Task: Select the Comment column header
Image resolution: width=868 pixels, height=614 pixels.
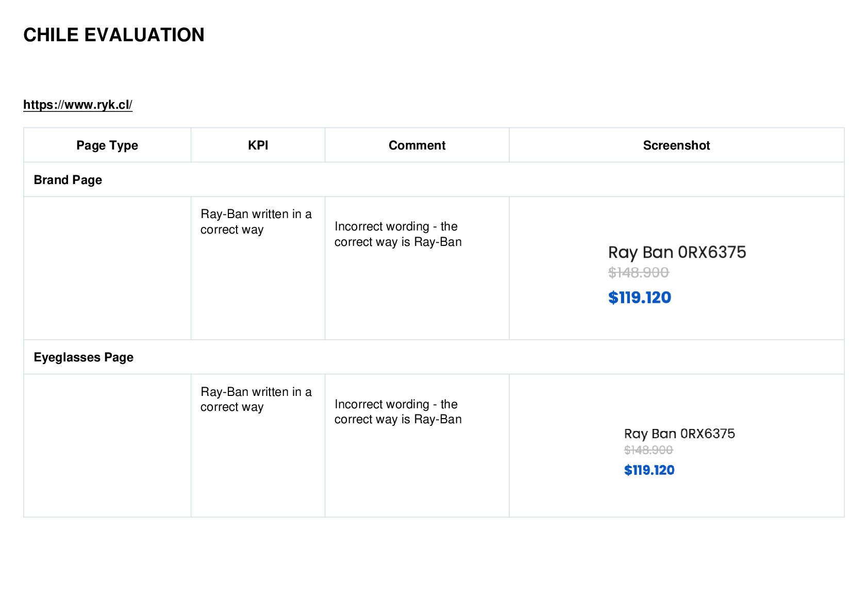Action: coord(417,145)
